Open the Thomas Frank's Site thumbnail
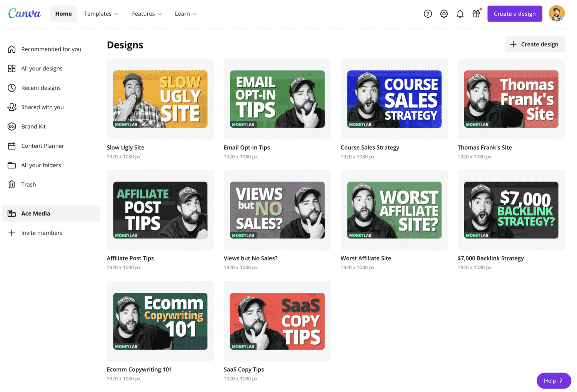 tap(511, 99)
